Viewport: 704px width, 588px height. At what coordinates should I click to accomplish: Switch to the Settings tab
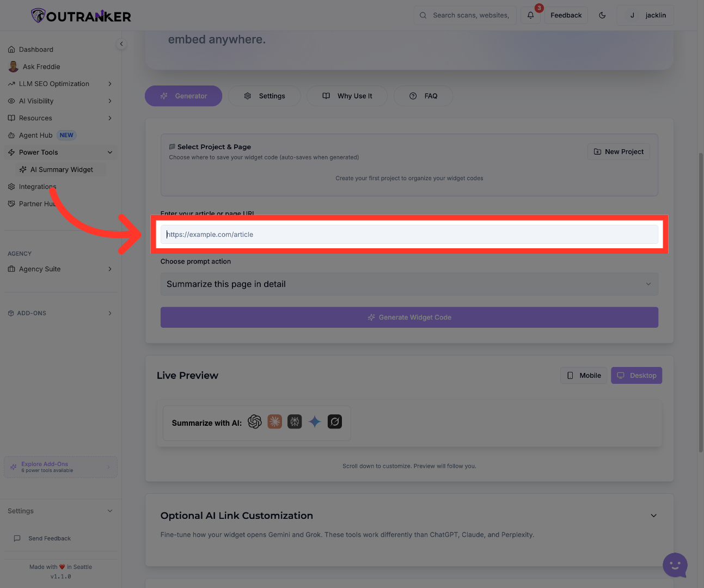point(265,96)
